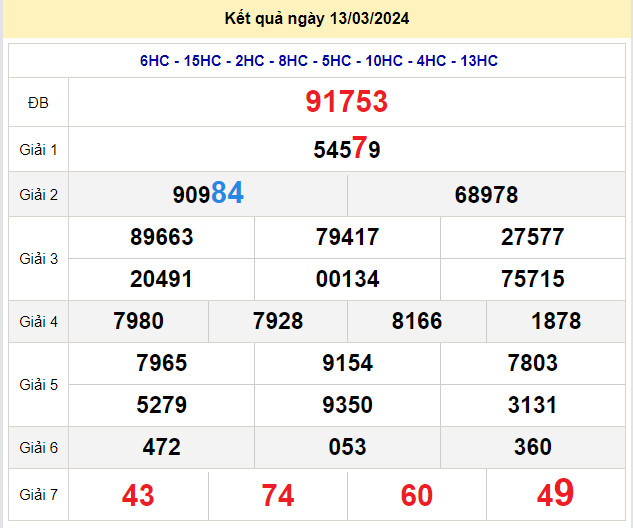Click the code line '6HC - 15HC - 2HC'
Screen dimensions: 633x528
pyautogui.click(x=202, y=61)
